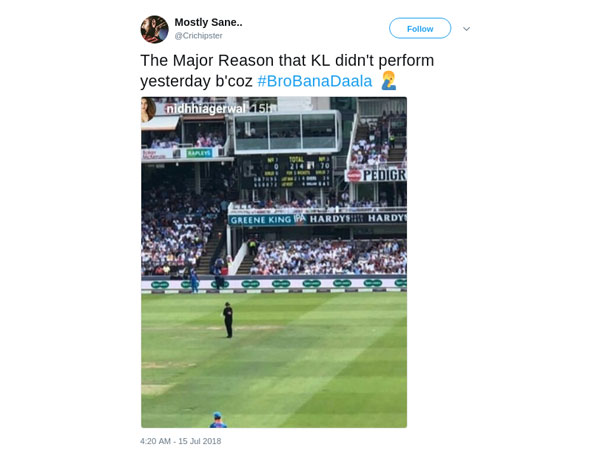Click the player in blue at photo bottom

pyautogui.click(x=218, y=419)
